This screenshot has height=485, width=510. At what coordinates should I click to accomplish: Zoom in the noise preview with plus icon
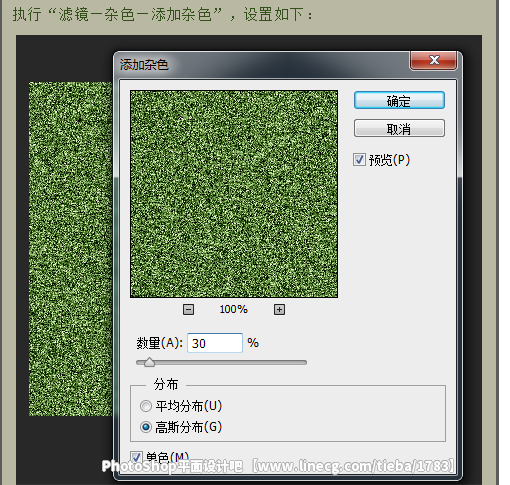pos(279,309)
